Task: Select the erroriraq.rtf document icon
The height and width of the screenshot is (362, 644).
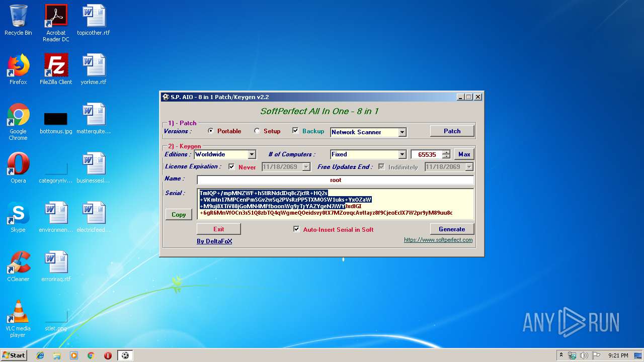Action: point(56,266)
